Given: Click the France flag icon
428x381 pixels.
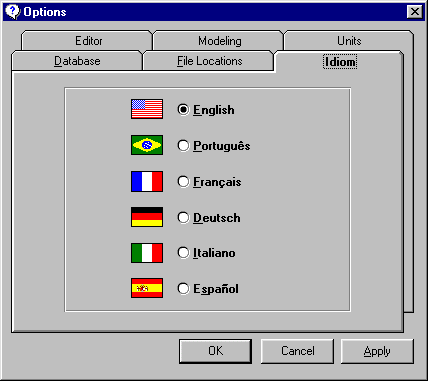Looking at the screenshot, I should tap(147, 182).
